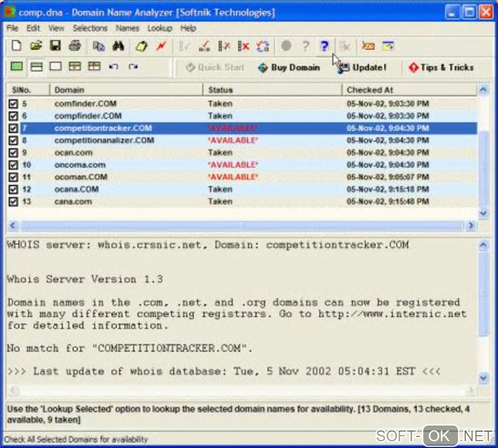Open the Edit menu
This screenshot has width=498, height=448.
point(33,28)
